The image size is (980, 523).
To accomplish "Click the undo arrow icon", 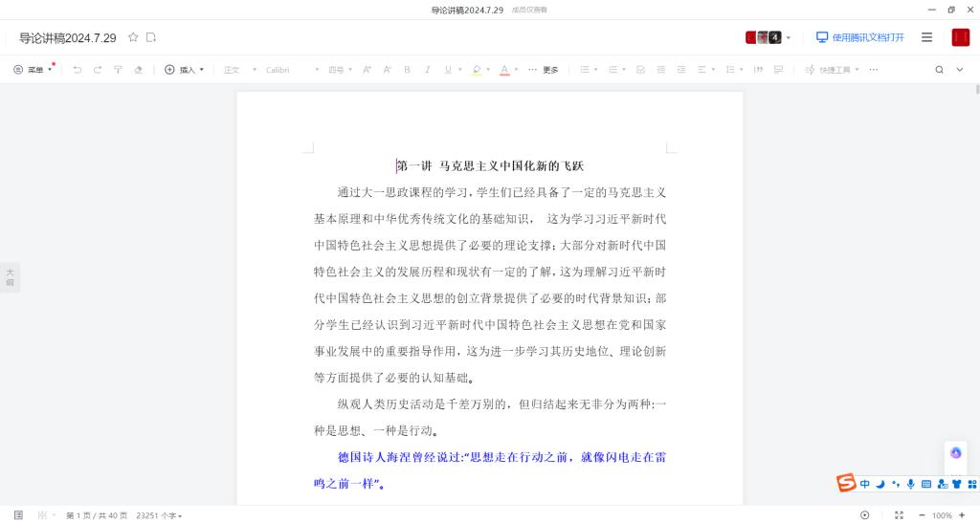I will pyautogui.click(x=78, y=70).
